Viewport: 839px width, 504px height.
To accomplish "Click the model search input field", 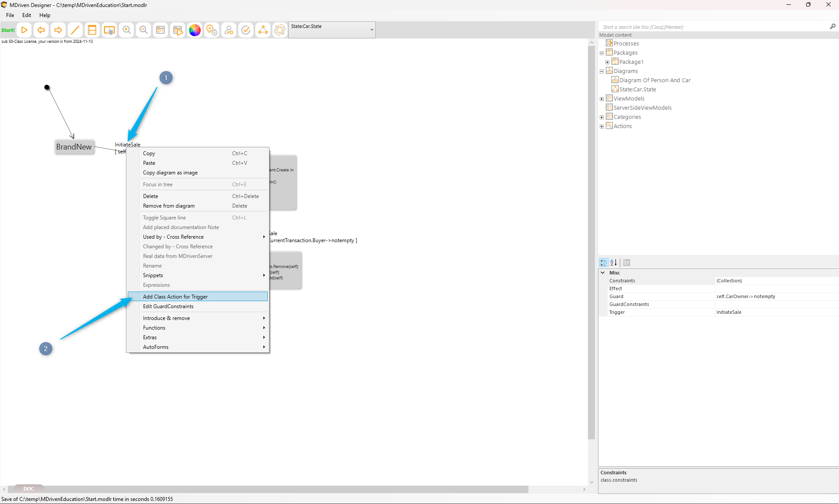I will 713,27.
